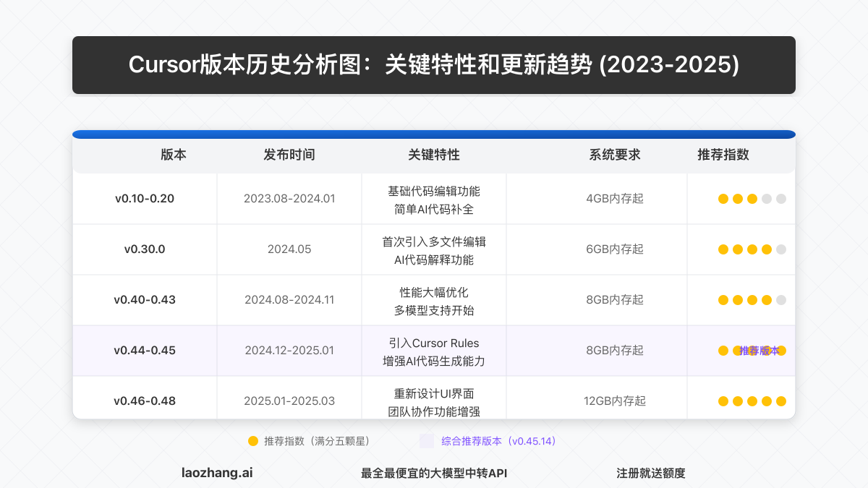
Task: Click '8GB内存起' in the v0.44-0.45 row
Action: click(x=615, y=351)
